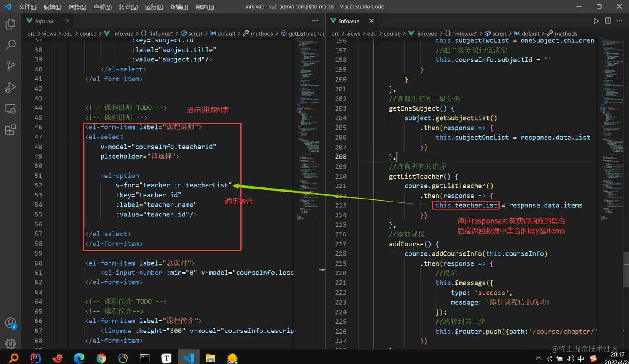Click 'views' in left breadcrumb
Viewport: 629px width, 364px height.
point(49,34)
